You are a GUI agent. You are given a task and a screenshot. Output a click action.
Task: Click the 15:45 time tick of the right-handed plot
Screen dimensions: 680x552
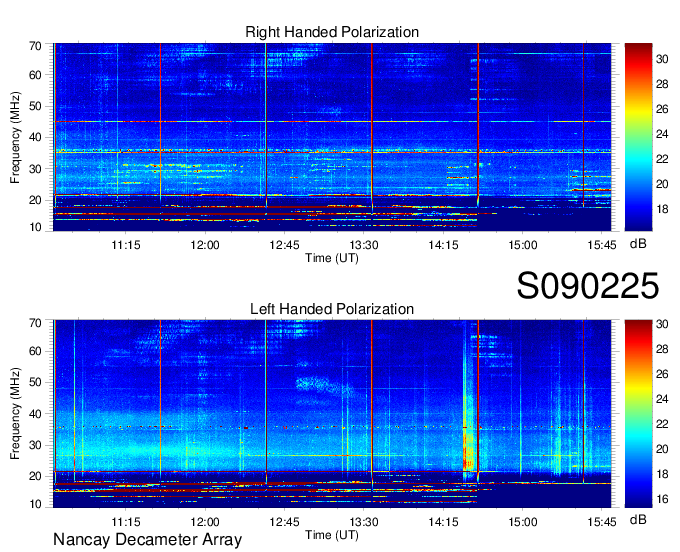pos(602,245)
